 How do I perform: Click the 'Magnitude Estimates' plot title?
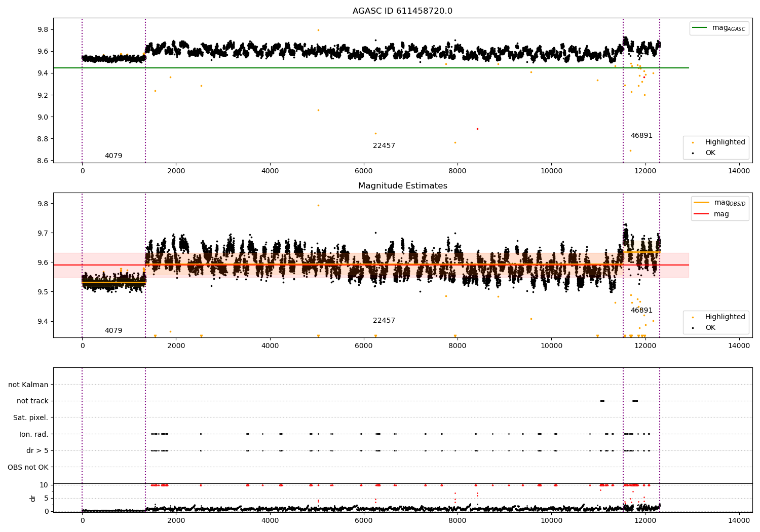point(402,186)
